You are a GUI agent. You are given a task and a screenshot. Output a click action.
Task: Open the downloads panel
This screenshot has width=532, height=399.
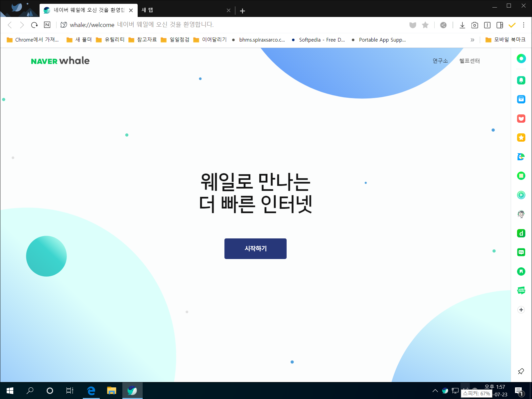462,25
